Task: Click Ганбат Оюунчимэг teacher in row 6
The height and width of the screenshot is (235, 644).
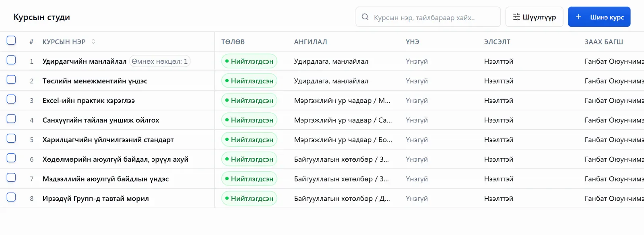Action: coord(614,160)
